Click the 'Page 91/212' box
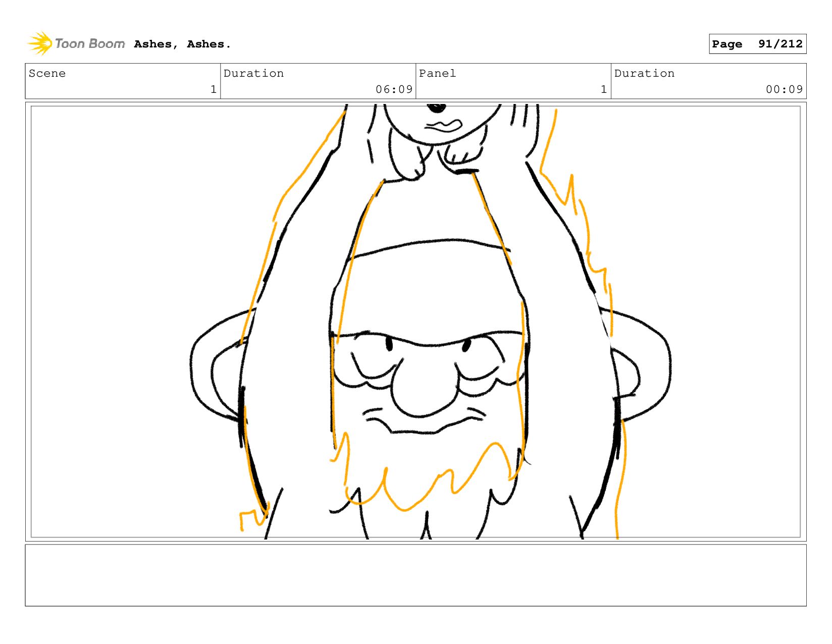 pyautogui.click(x=757, y=44)
